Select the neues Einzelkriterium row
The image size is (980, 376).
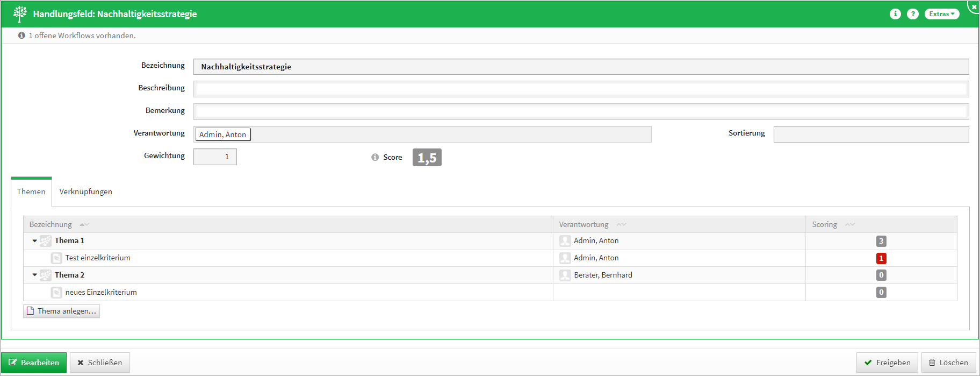[490, 293]
